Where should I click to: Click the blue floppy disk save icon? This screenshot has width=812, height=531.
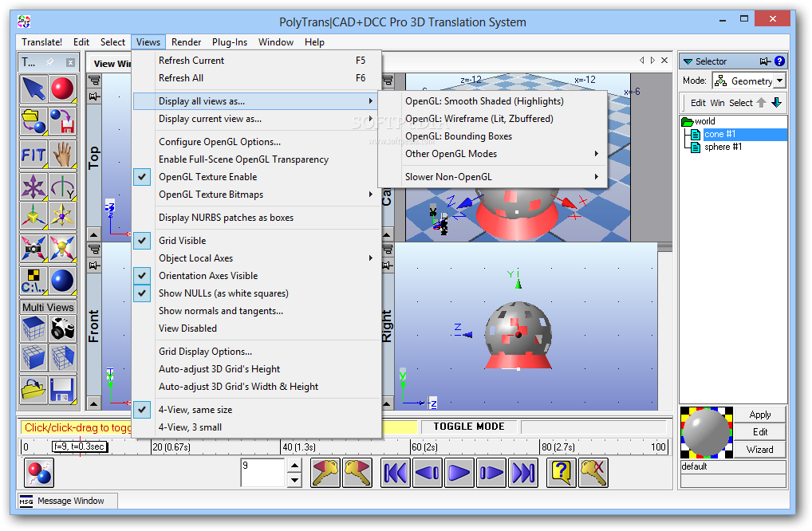click(63, 390)
